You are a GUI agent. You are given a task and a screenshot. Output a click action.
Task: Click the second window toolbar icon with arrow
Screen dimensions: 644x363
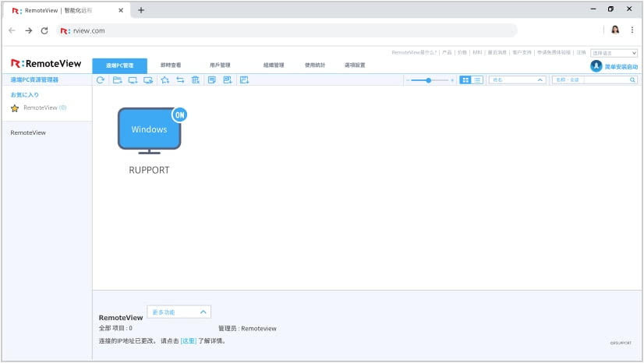click(228, 80)
